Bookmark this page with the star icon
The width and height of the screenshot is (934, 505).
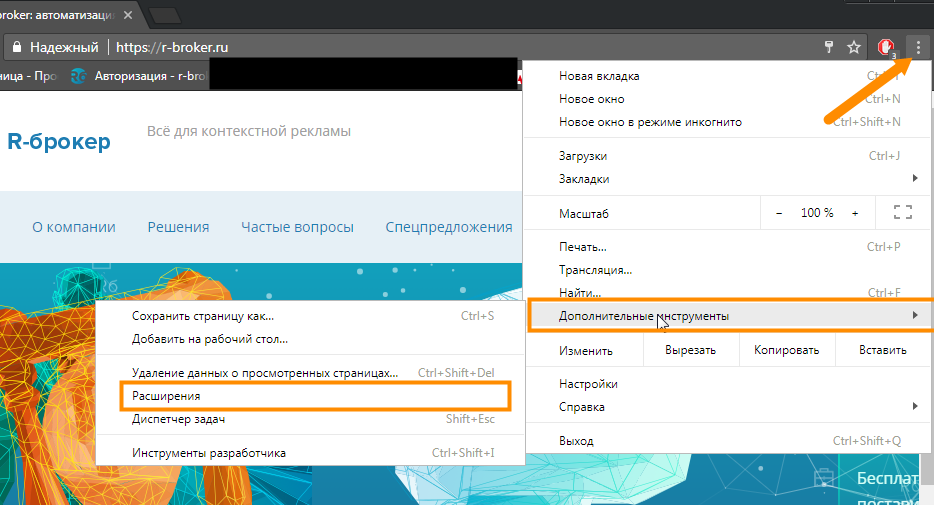(x=854, y=47)
